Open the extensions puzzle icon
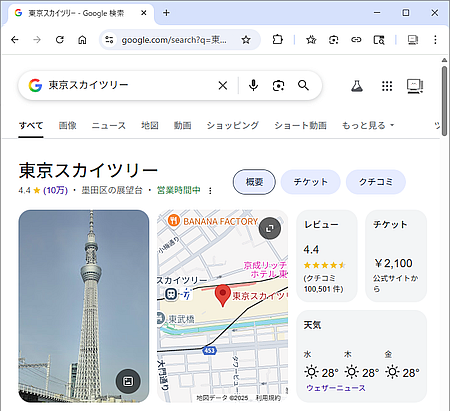 tap(277, 40)
